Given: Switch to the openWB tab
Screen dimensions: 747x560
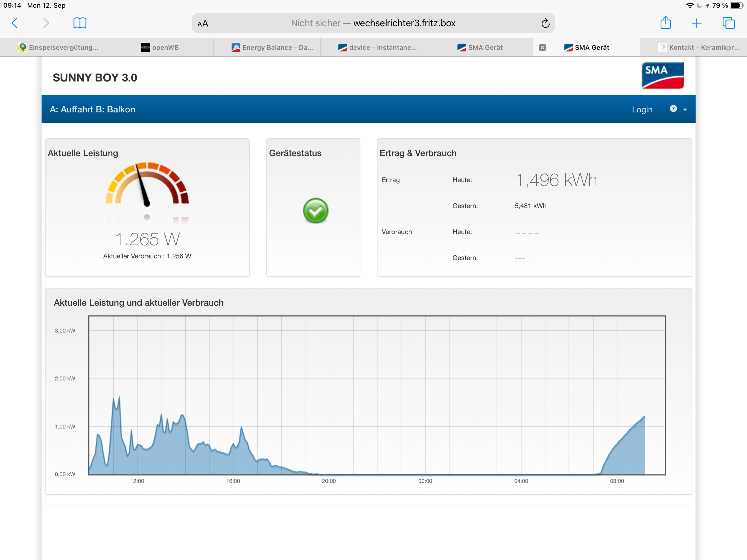Looking at the screenshot, I should 160,48.
